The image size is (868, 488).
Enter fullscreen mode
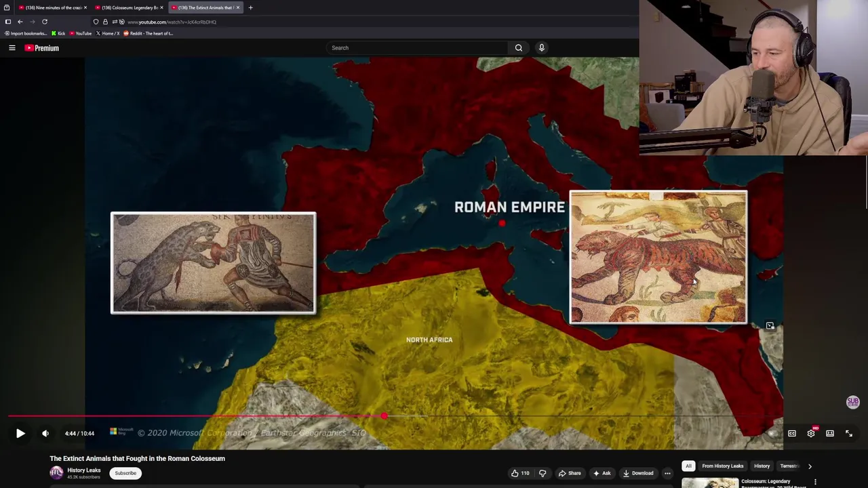[x=849, y=433]
